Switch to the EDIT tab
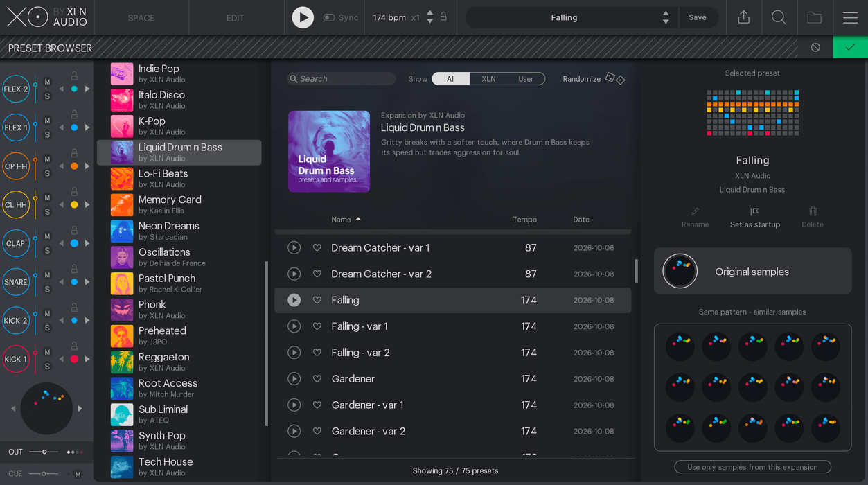 click(x=236, y=17)
